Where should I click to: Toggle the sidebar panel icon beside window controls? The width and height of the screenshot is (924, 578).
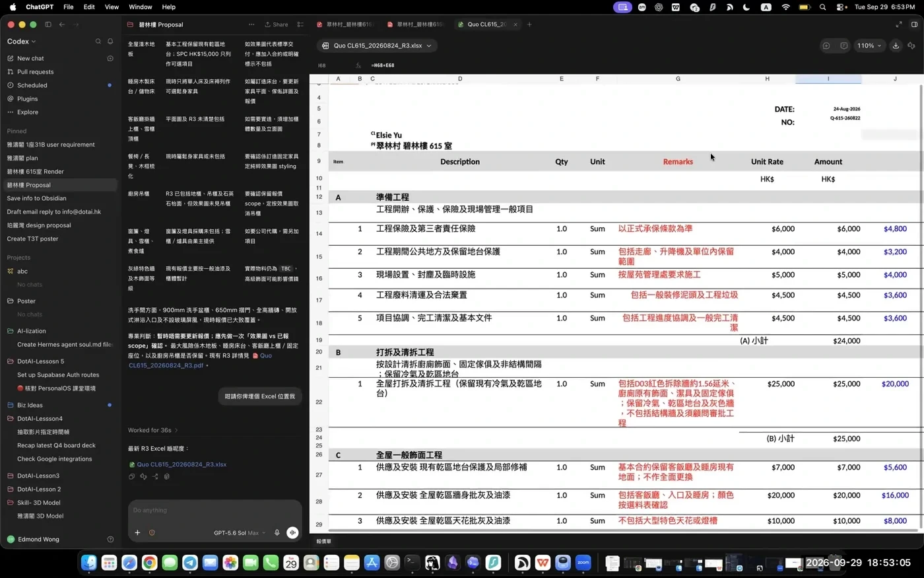(48, 24)
